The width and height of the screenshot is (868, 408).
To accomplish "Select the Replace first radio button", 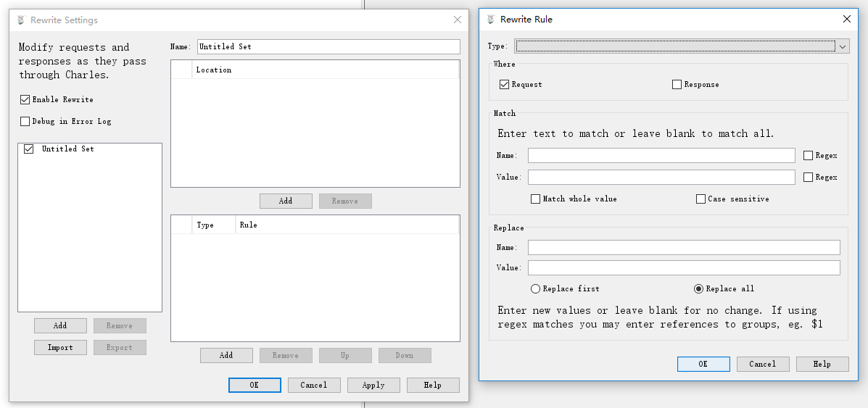I will [x=535, y=288].
